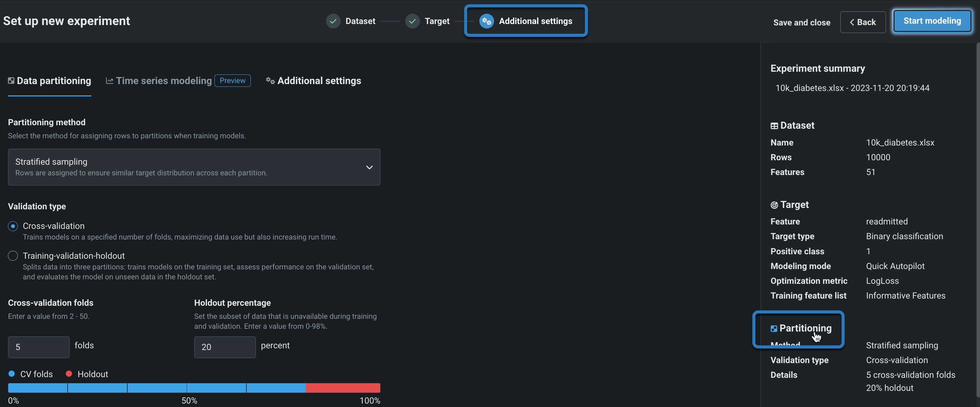Click the red Holdout segment of partition bar
980x407 pixels.
tap(342, 387)
